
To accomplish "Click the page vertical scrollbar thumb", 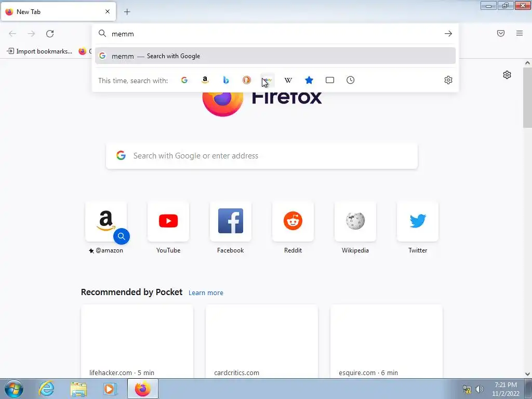I will point(527,98).
